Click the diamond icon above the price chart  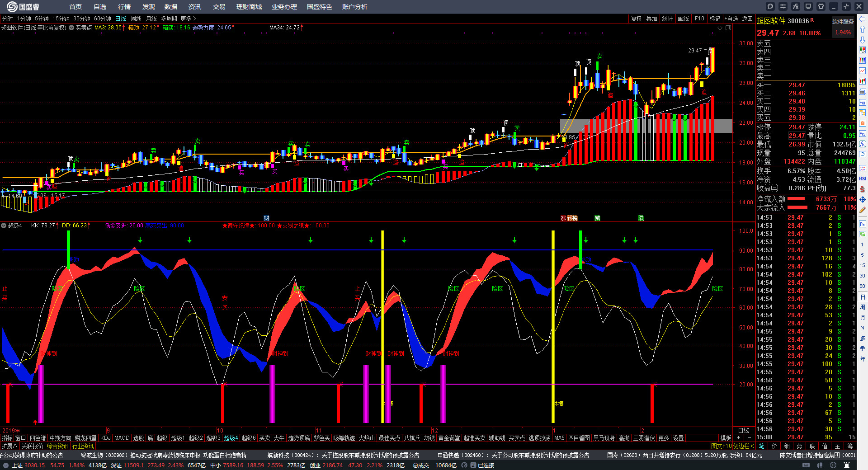720,28
